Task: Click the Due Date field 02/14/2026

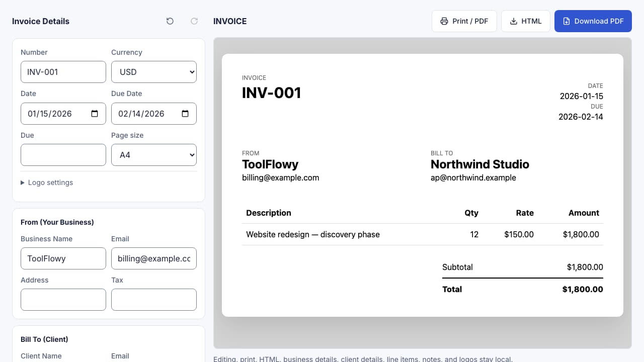Action: (154, 114)
